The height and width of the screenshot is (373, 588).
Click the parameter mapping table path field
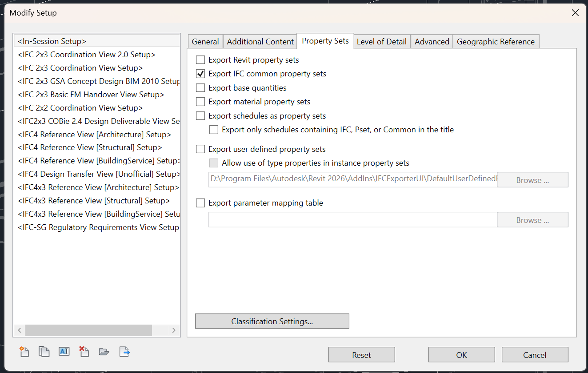tap(353, 220)
